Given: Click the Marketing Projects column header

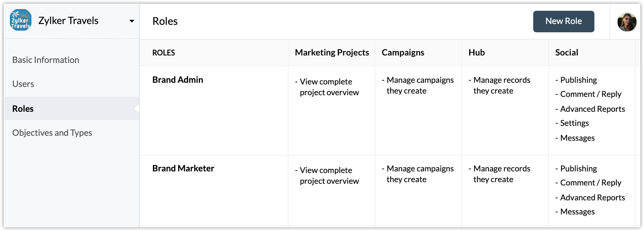Looking at the screenshot, I should tap(332, 53).
